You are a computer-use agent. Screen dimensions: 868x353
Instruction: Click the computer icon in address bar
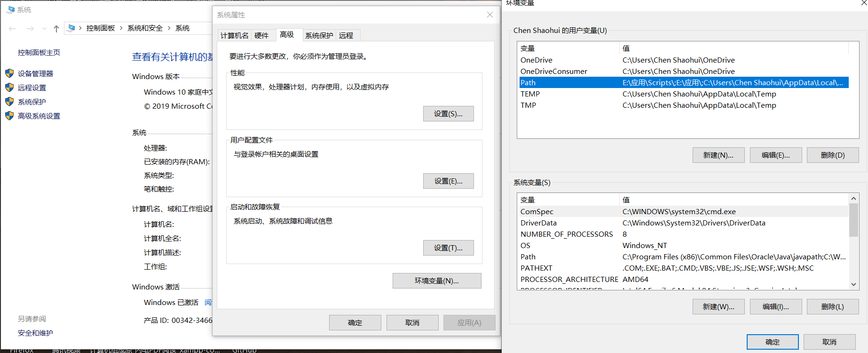coord(71,28)
